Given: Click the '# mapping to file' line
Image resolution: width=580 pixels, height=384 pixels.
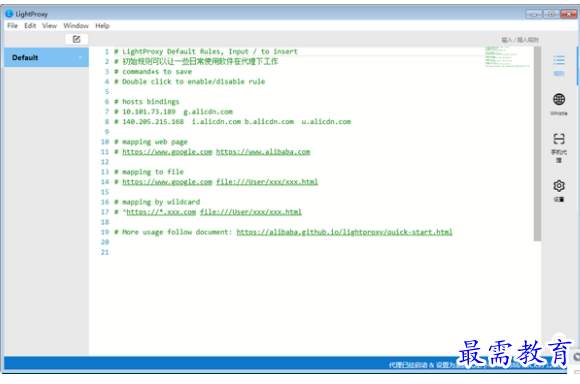Looking at the screenshot, I should 148,172.
